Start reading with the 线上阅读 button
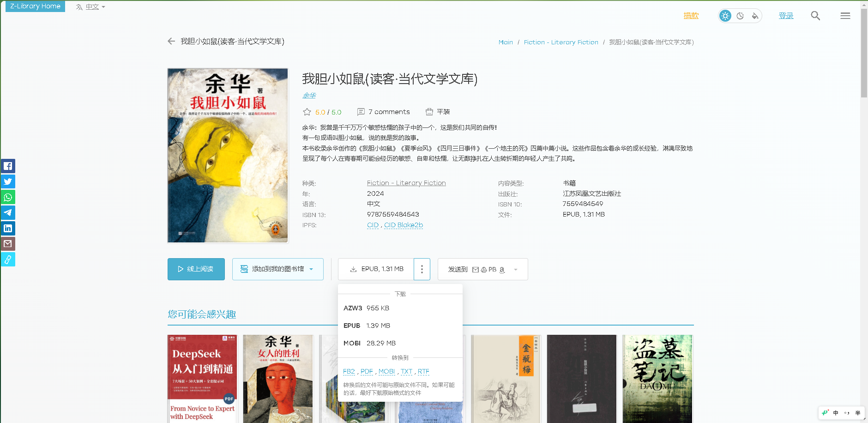Screen dimensions: 868x423 (196, 269)
